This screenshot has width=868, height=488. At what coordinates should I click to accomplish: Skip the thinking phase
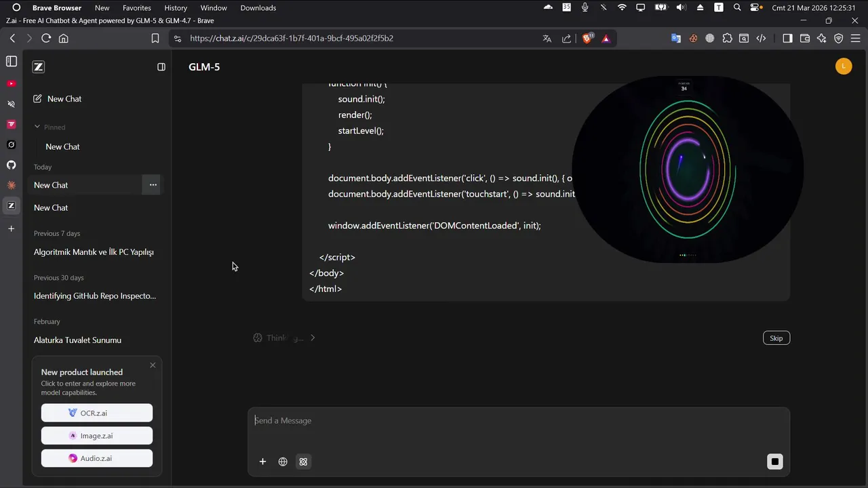776,338
